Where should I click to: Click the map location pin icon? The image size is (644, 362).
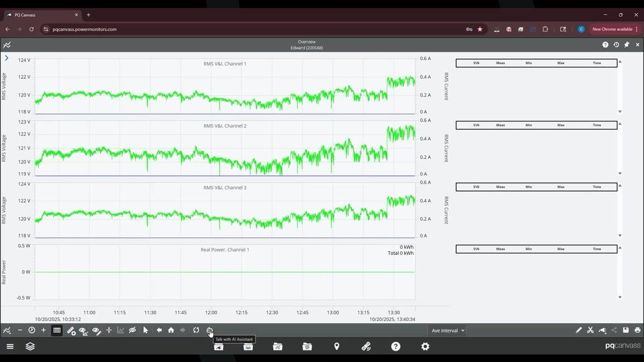pos(336,346)
